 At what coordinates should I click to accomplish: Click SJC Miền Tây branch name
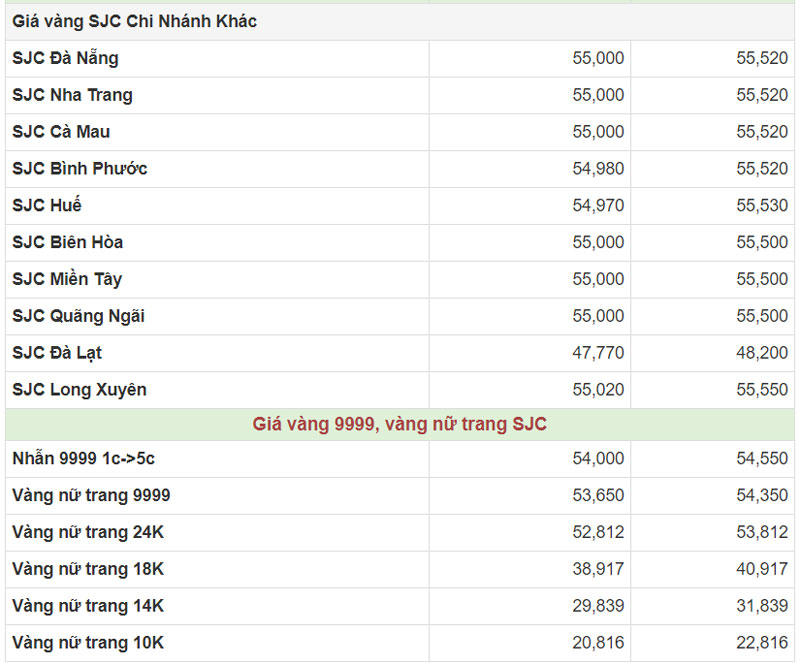[67, 279]
